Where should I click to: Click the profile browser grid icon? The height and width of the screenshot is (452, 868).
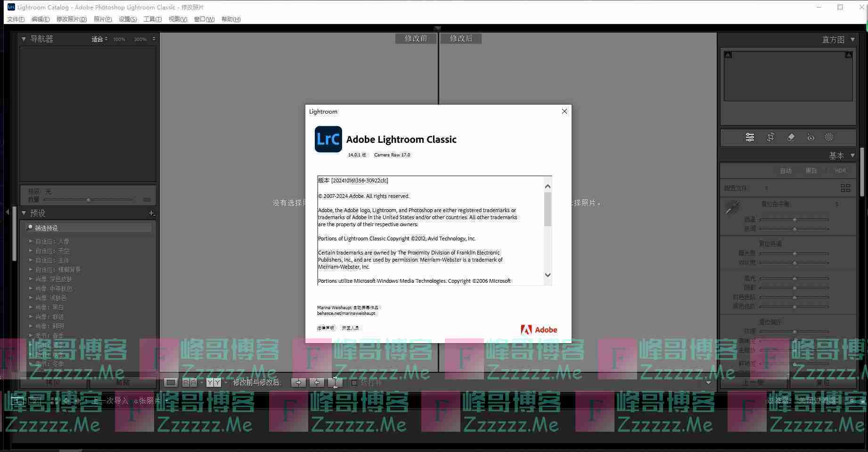(x=845, y=188)
